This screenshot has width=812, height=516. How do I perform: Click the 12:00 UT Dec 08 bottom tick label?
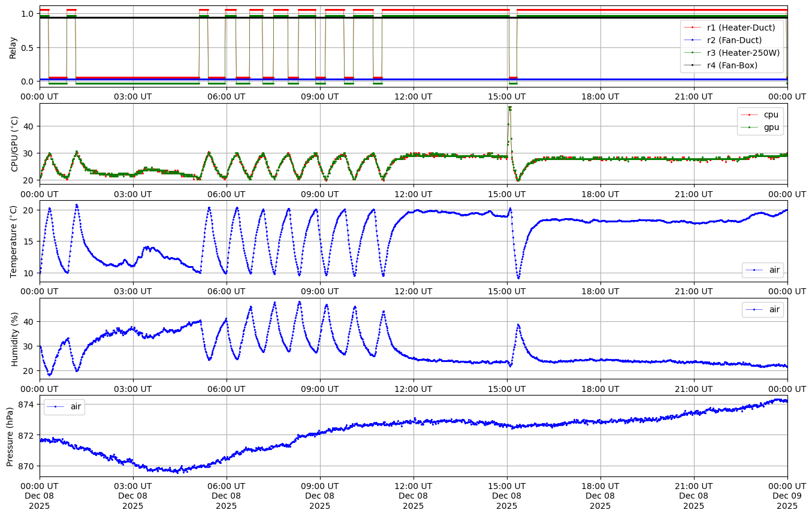[413, 496]
